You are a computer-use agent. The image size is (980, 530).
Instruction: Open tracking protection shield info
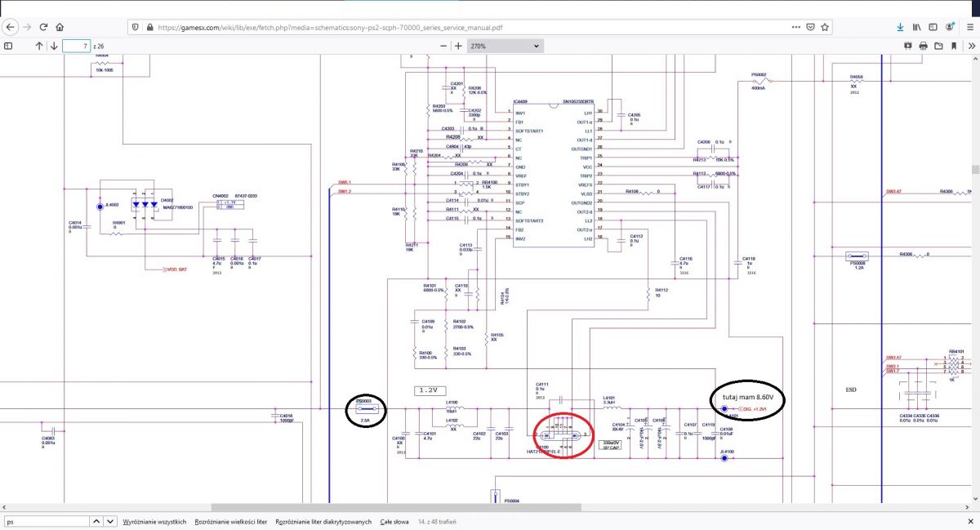pos(136,27)
